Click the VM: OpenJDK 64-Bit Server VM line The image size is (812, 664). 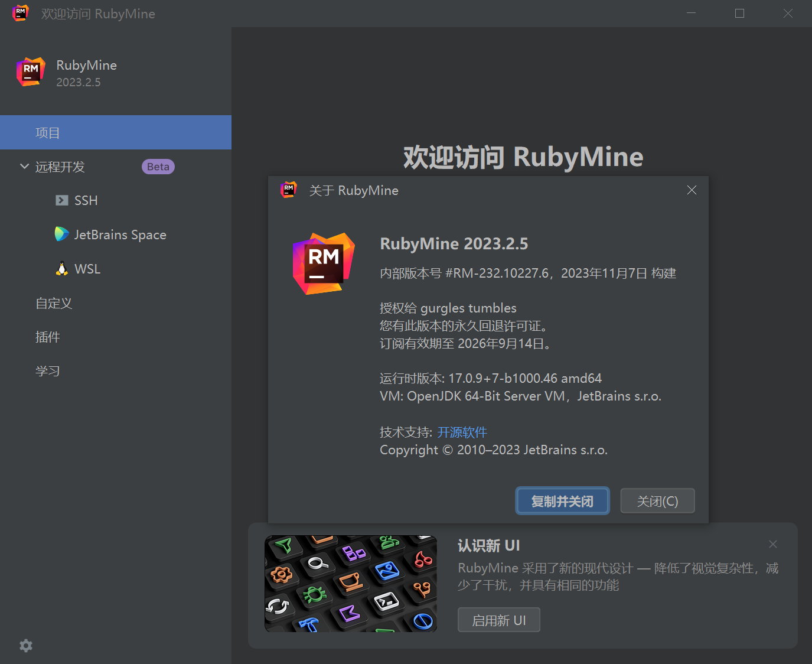(520, 396)
